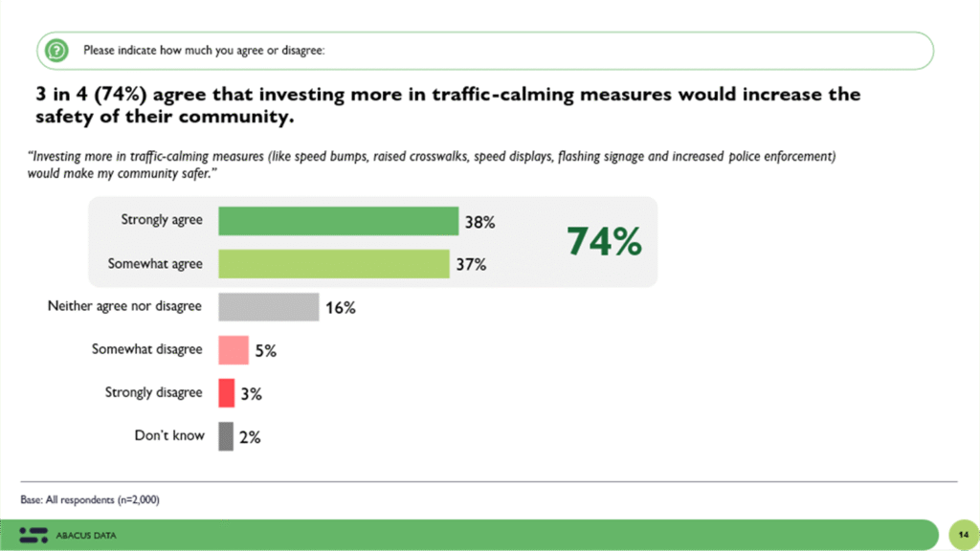
Task: Click the "Strongly agree" label
Action: tap(162, 220)
